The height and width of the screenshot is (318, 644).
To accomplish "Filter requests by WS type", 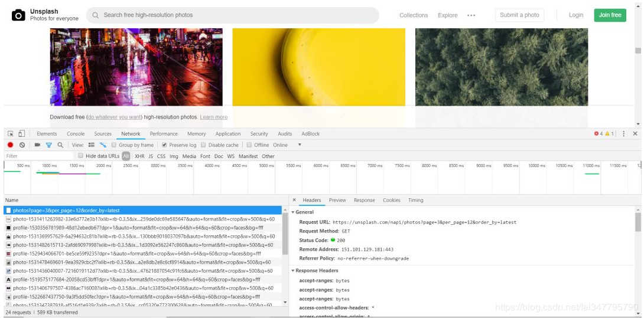I will click(x=231, y=156).
